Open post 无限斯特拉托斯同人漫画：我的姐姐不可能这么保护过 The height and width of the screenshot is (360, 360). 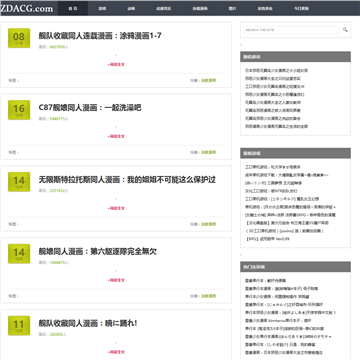pyautogui.click(x=127, y=180)
